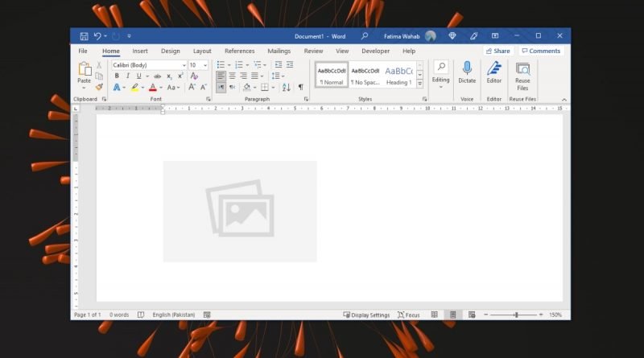The width and height of the screenshot is (644, 358).
Task: Open the Review tab
Action: point(313,51)
